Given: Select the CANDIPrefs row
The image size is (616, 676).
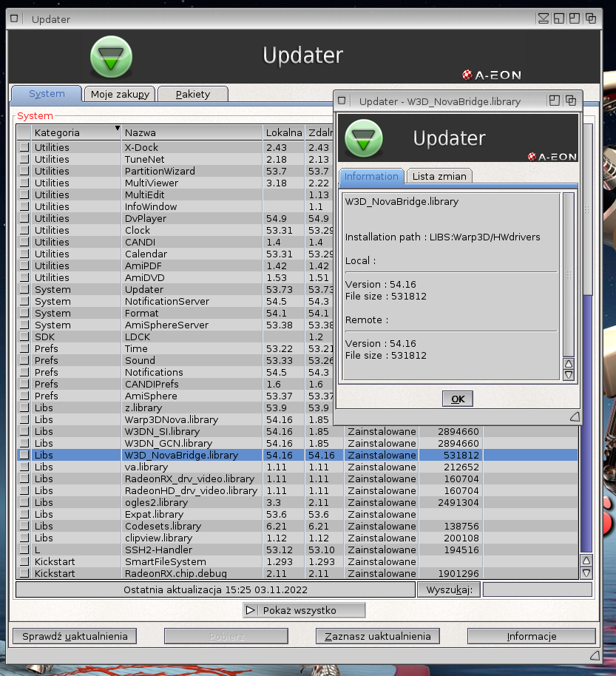Looking at the screenshot, I should point(175,384).
